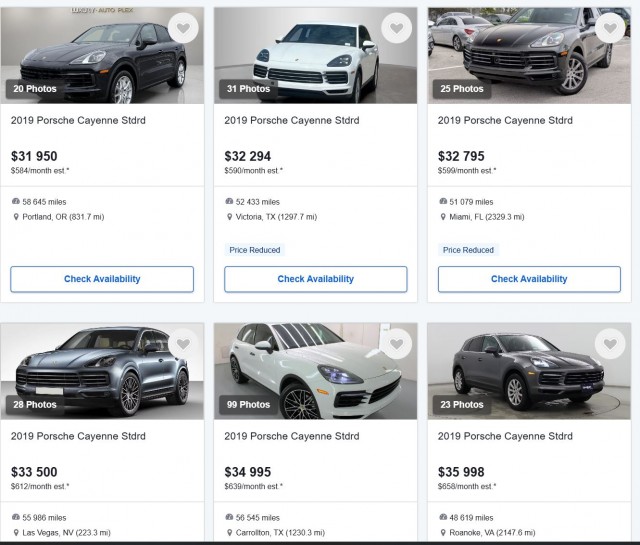This screenshot has width=640, height=545.
Task: Open 25 Photos gallery for Miami Cayenne
Action: point(462,89)
